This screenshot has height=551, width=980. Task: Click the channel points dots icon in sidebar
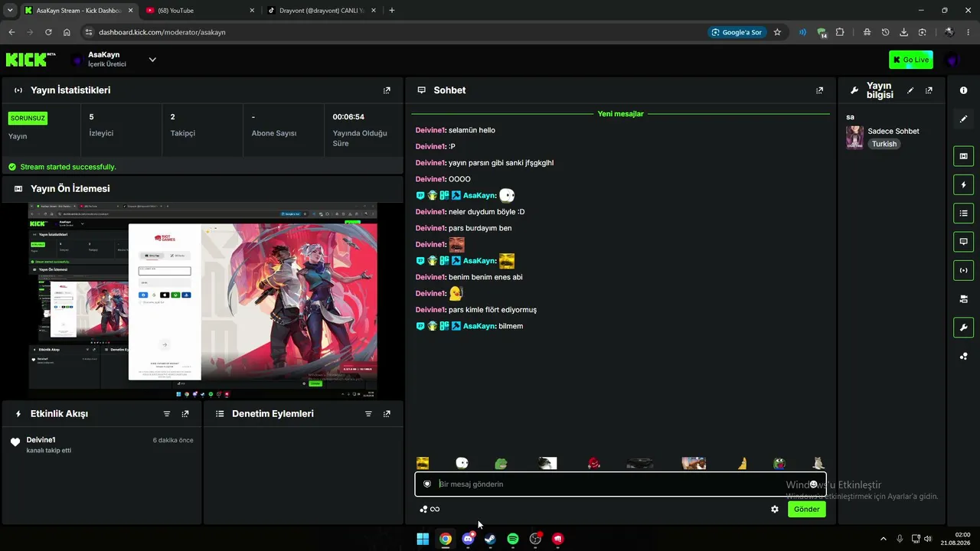[x=963, y=356]
